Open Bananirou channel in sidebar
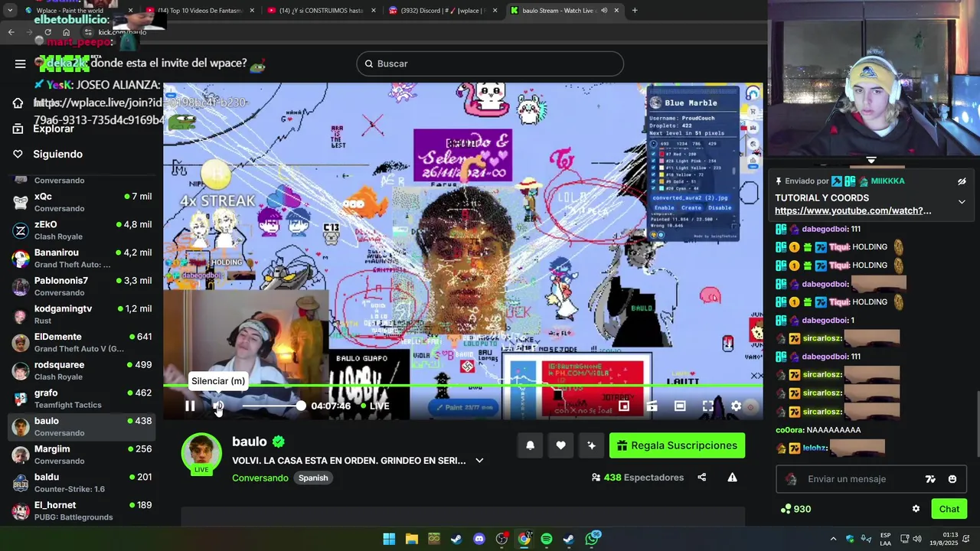This screenshot has height=551, width=980. [83, 259]
